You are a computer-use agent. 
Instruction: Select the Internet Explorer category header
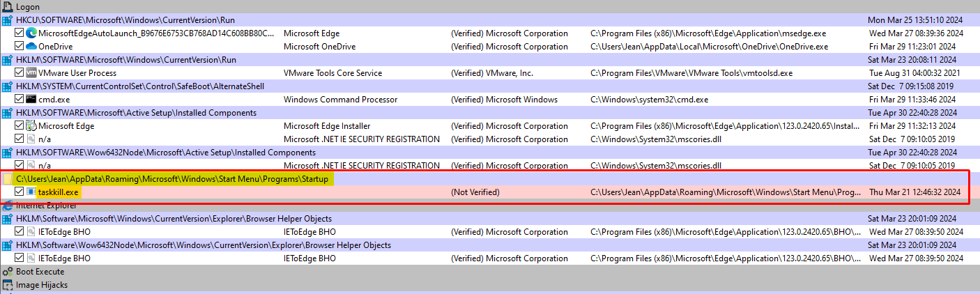pyautogui.click(x=490, y=206)
